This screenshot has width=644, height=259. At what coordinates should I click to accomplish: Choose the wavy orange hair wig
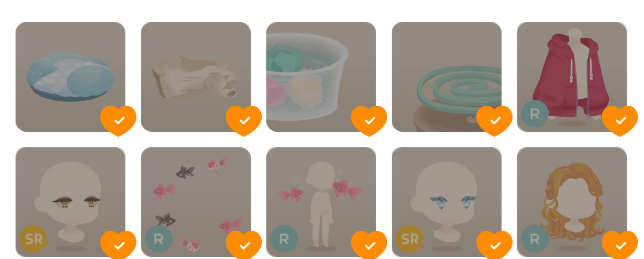coord(572,202)
